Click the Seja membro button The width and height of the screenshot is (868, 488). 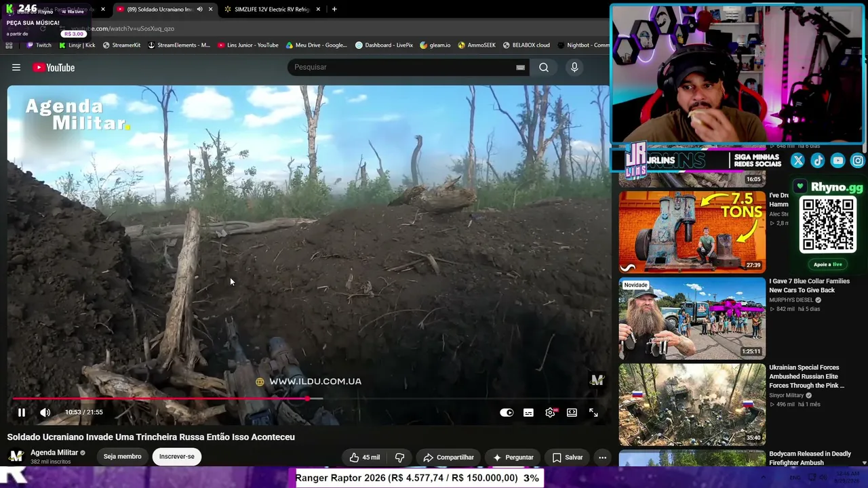(122, 457)
